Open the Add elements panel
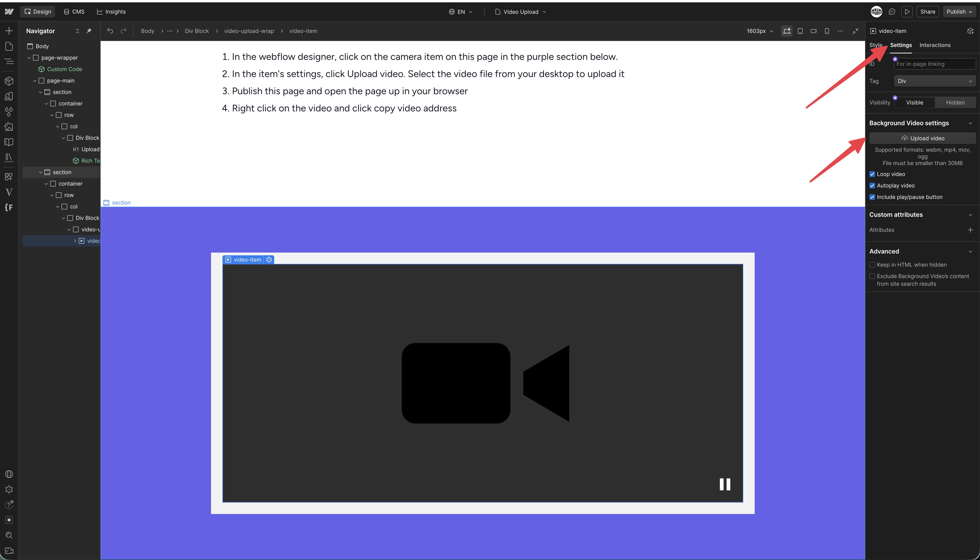 tap(9, 31)
